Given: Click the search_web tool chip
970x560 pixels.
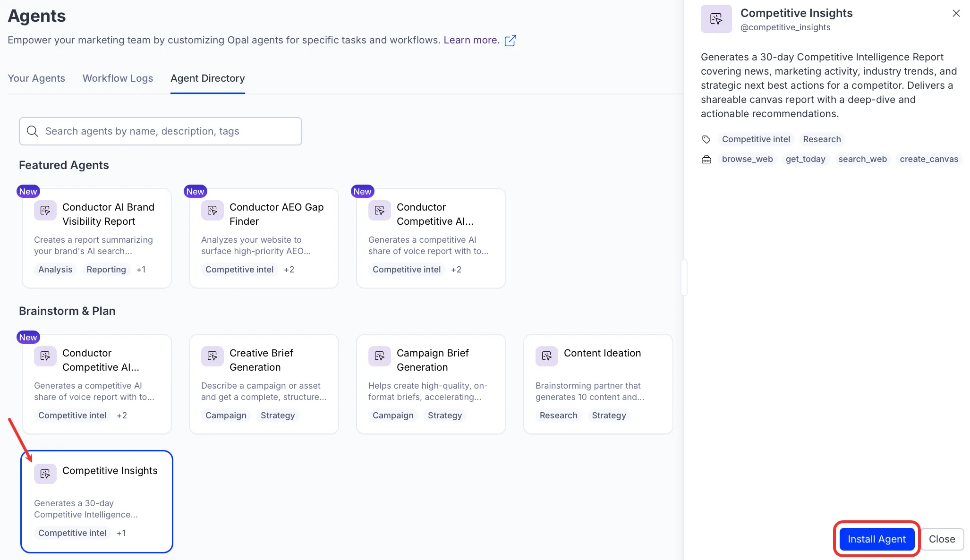Looking at the screenshot, I should 863,159.
